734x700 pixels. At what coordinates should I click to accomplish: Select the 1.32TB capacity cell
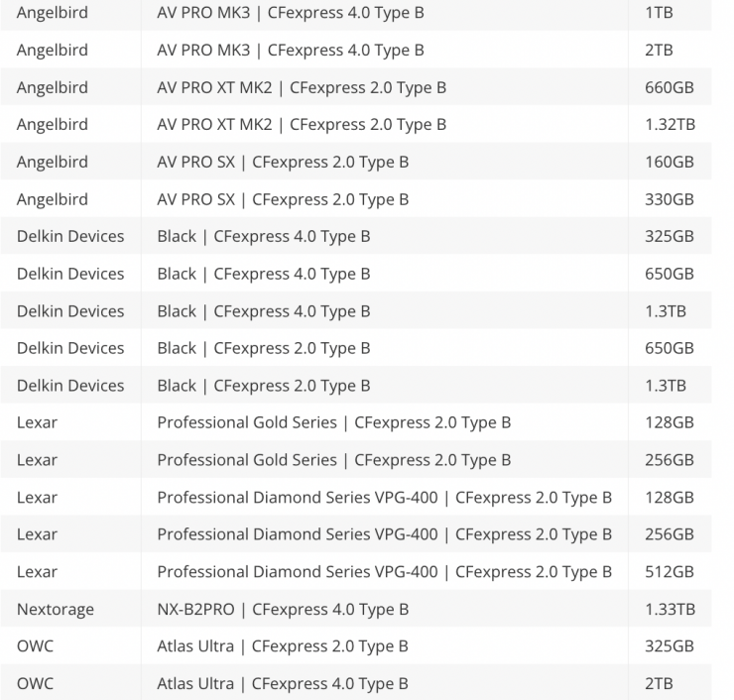669,125
